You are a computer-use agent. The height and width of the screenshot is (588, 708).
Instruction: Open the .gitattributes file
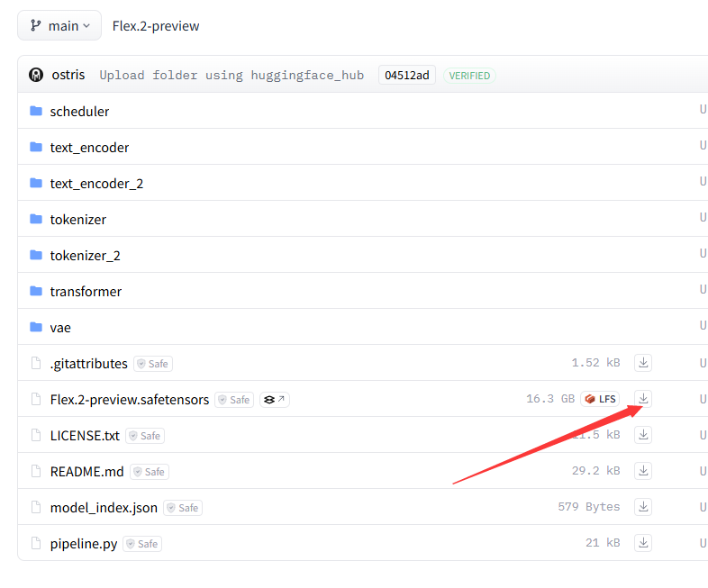point(89,363)
